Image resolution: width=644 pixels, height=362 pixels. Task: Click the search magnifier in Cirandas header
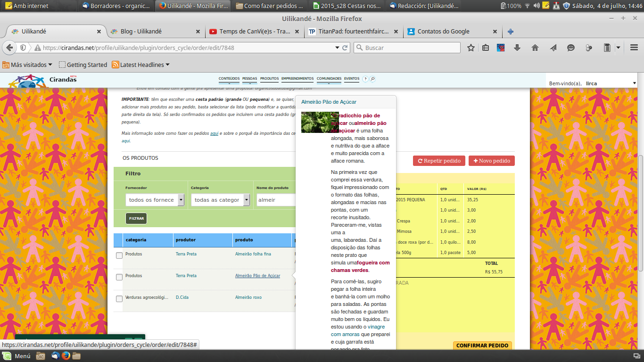click(372, 79)
